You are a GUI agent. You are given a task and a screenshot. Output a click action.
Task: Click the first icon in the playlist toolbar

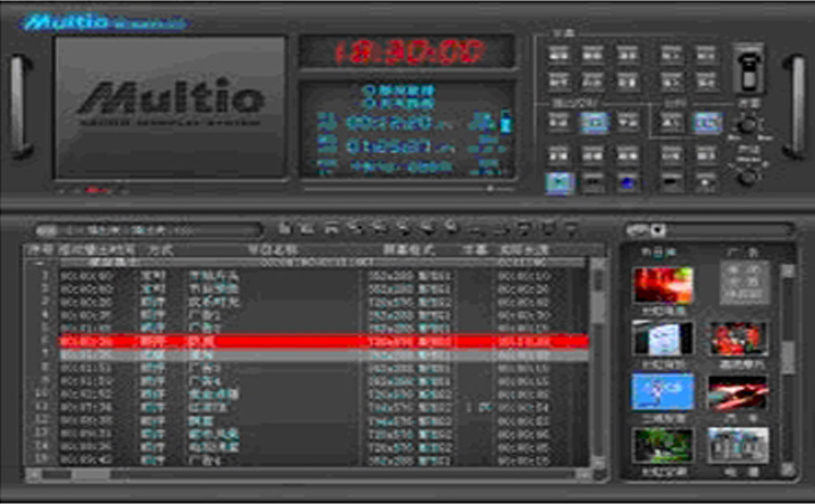(x=284, y=227)
